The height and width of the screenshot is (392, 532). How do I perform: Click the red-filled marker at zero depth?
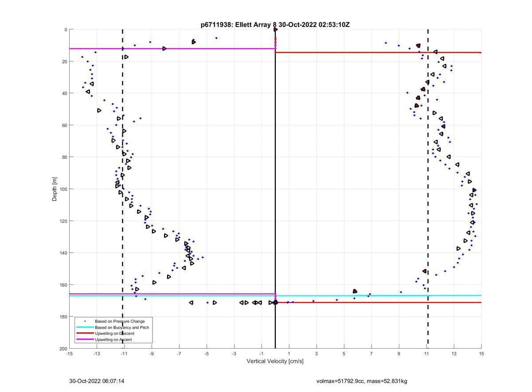click(x=275, y=30)
